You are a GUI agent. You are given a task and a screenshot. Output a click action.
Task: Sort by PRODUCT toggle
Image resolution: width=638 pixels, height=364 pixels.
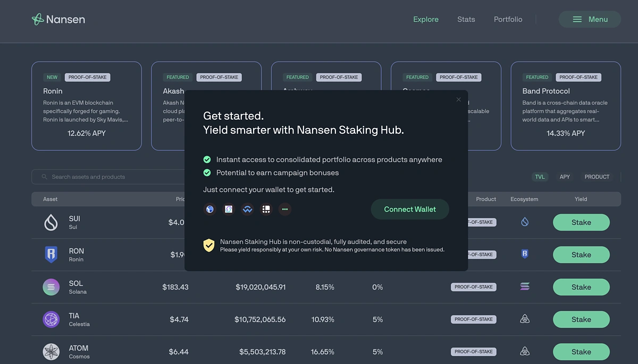pos(597,177)
